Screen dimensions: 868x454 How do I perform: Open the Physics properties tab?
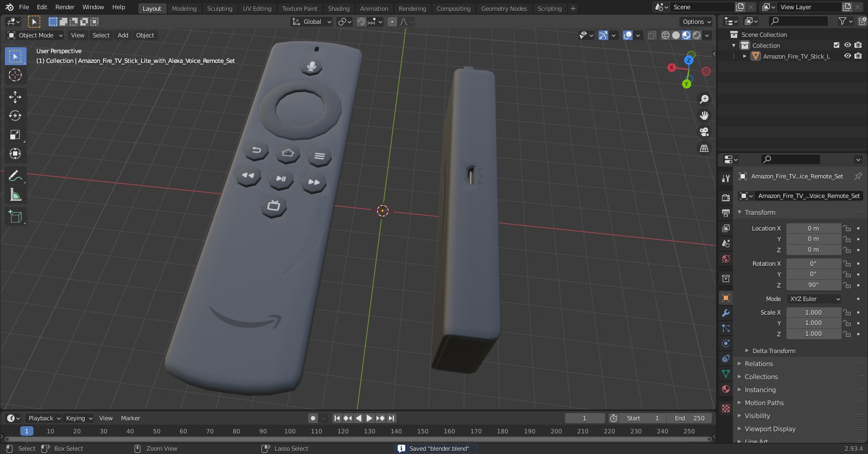(x=726, y=343)
